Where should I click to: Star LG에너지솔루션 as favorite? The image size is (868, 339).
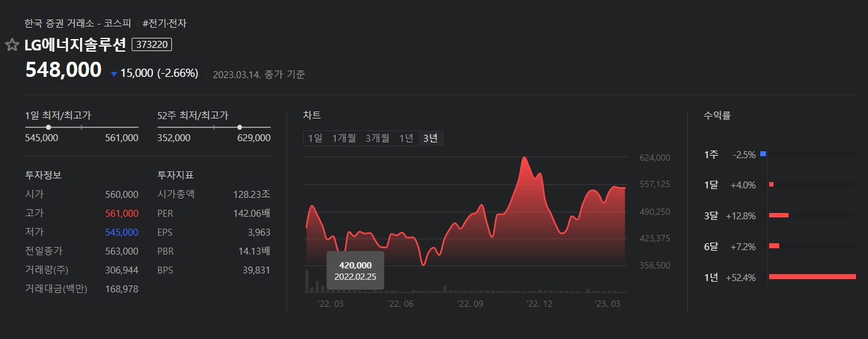click(12, 45)
